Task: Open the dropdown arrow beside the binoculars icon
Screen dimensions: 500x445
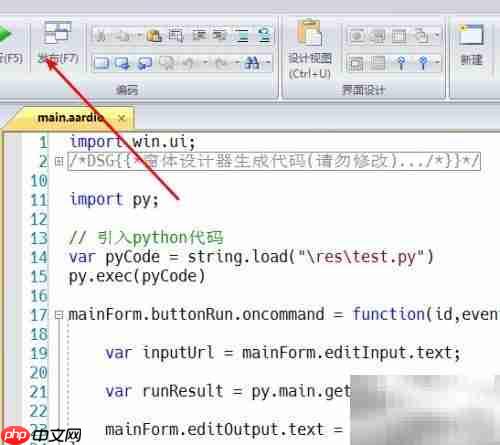Action: (268, 62)
